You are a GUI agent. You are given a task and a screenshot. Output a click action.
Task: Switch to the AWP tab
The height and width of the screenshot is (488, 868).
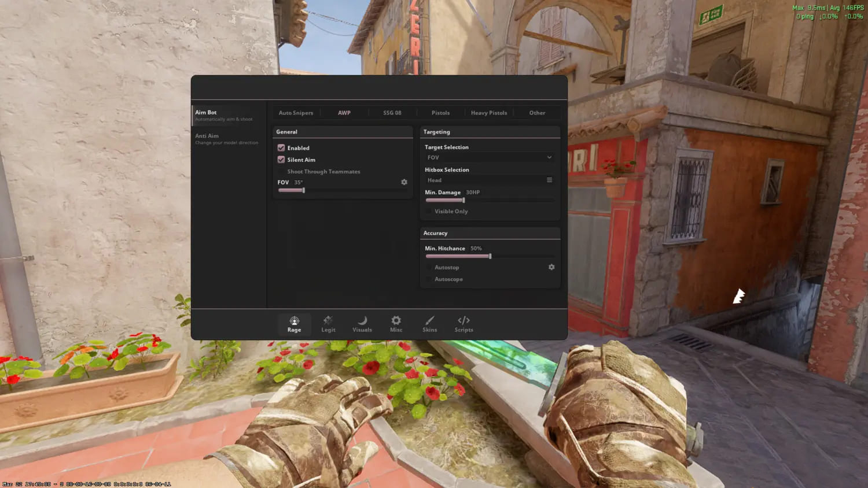pos(344,113)
